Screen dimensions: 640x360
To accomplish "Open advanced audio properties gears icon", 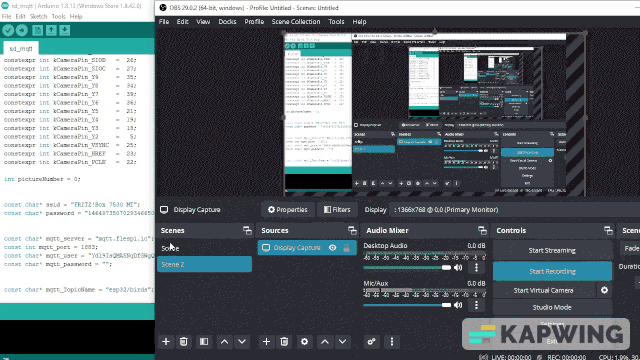I will pos(371,342).
